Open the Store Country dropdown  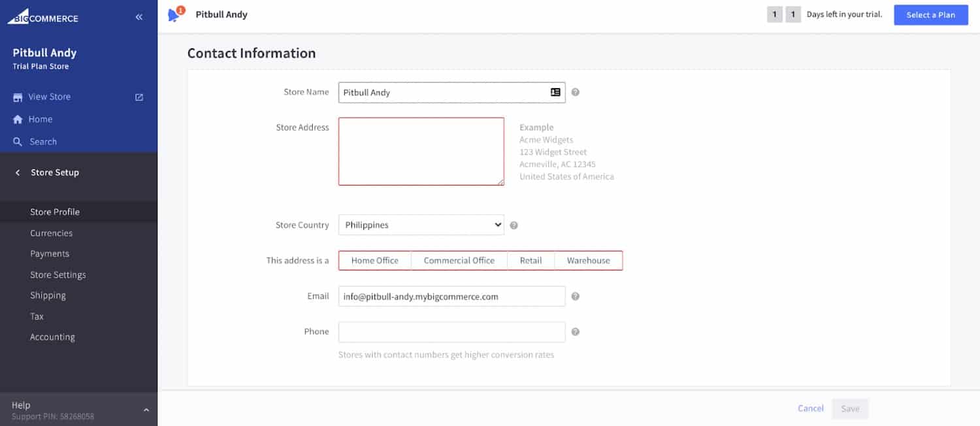pyautogui.click(x=421, y=225)
